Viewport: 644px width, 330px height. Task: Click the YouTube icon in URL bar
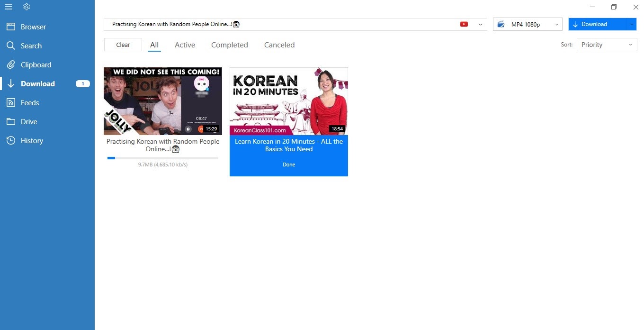coord(464,24)
